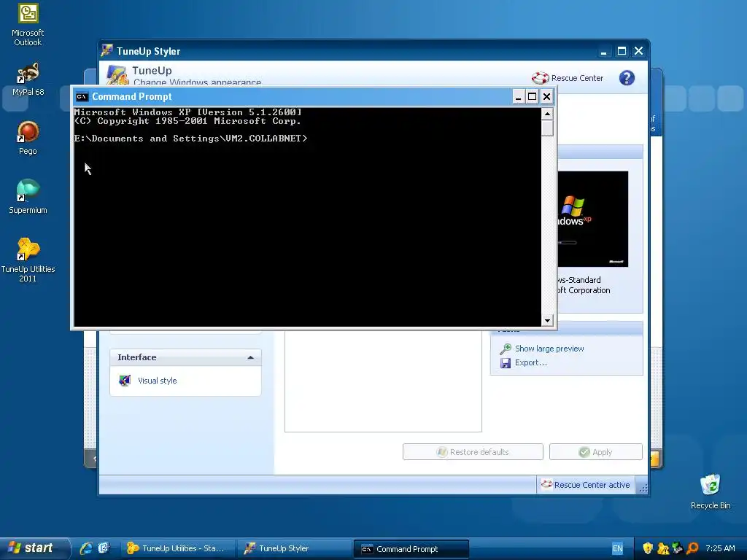This screenshot has height=560, width=747.
Task: Click the Command Prompt scroll up arrow
Action: click(x=547, y=114)
